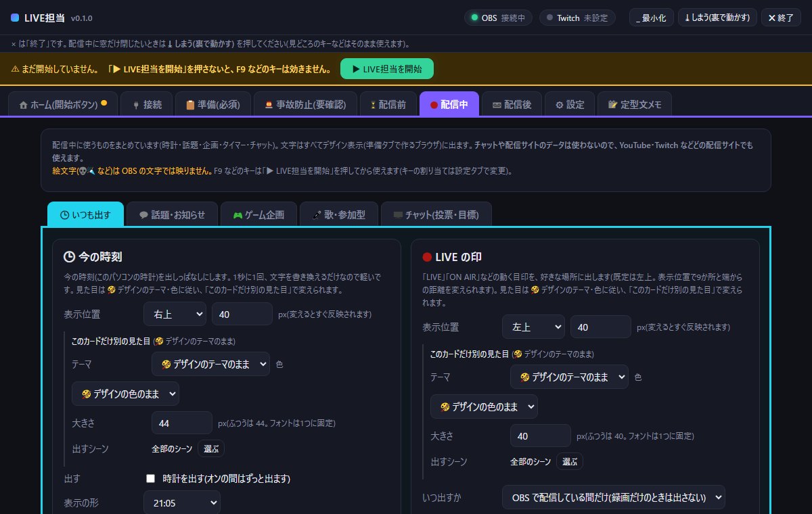812x514 pixels.
Task: Open the 設定 tab
Action: click(x=570, y=105)
